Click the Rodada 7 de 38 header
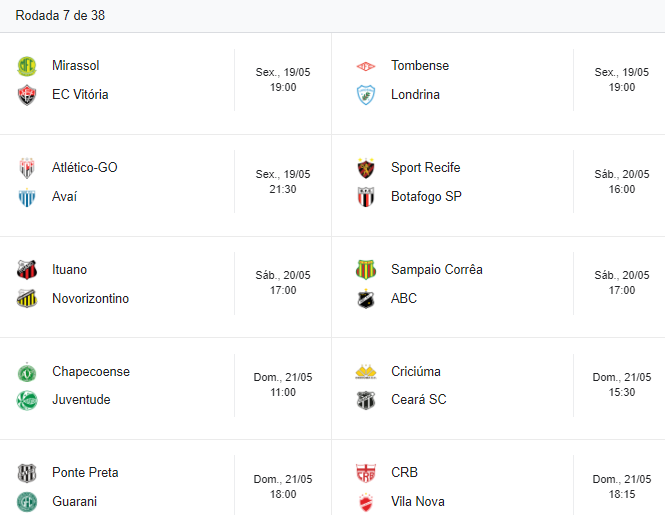The height and width of the screenshot is (515, 665). click(60, 16)
